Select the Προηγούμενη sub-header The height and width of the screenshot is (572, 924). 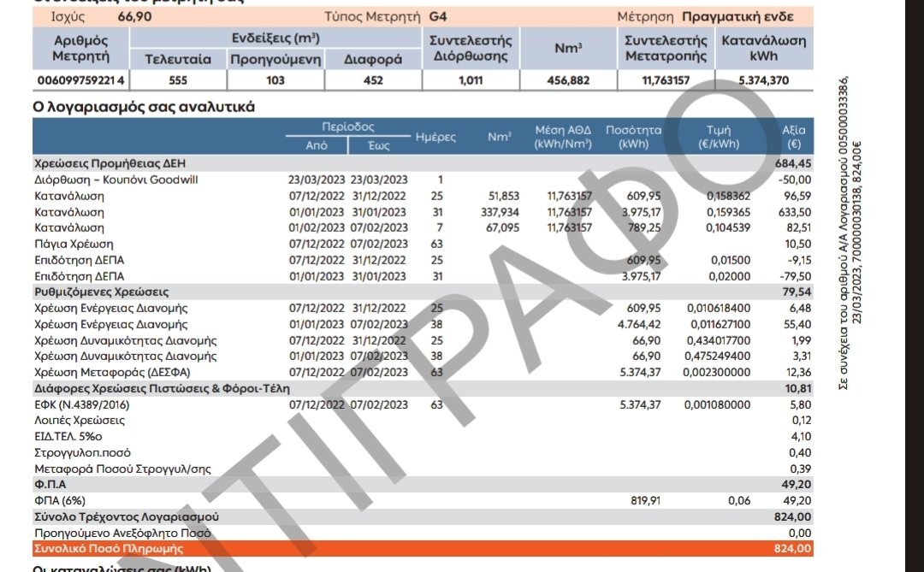coord(275,60)
